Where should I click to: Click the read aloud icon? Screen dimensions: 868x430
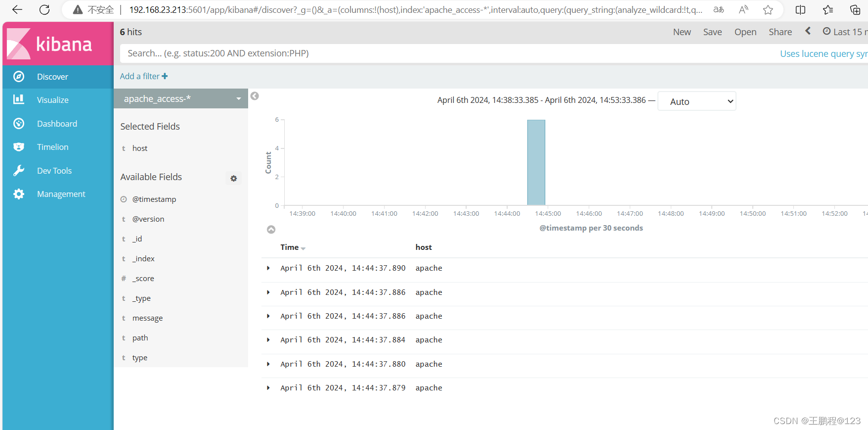[x=743, y=9]
